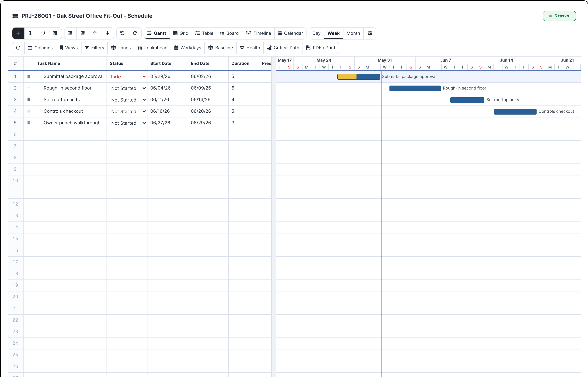
Task: Open saved Views
Action: (68, 48)
